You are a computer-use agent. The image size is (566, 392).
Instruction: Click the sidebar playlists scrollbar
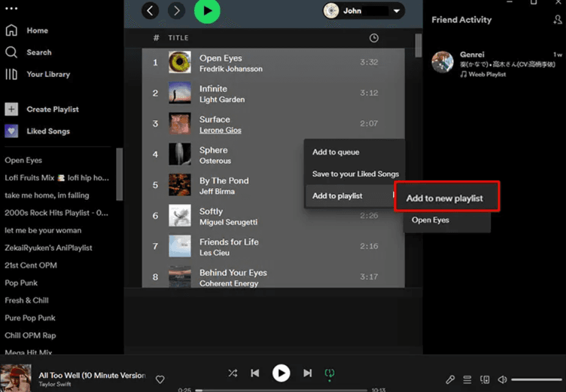[120, 174]
